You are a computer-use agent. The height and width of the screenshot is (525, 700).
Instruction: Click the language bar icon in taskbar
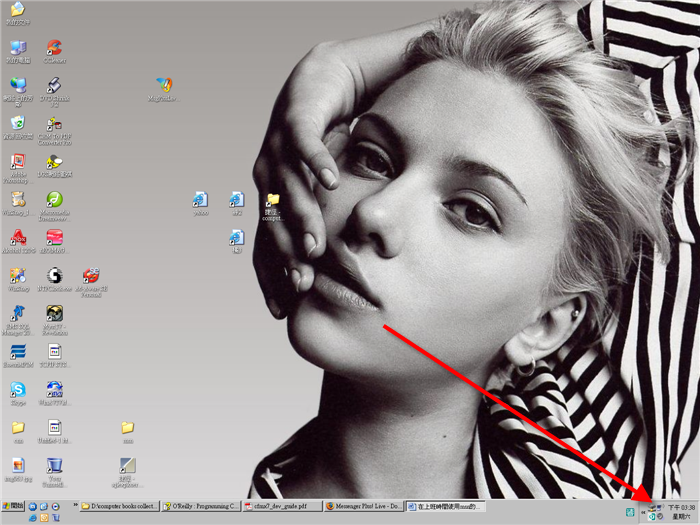[630, 512]
